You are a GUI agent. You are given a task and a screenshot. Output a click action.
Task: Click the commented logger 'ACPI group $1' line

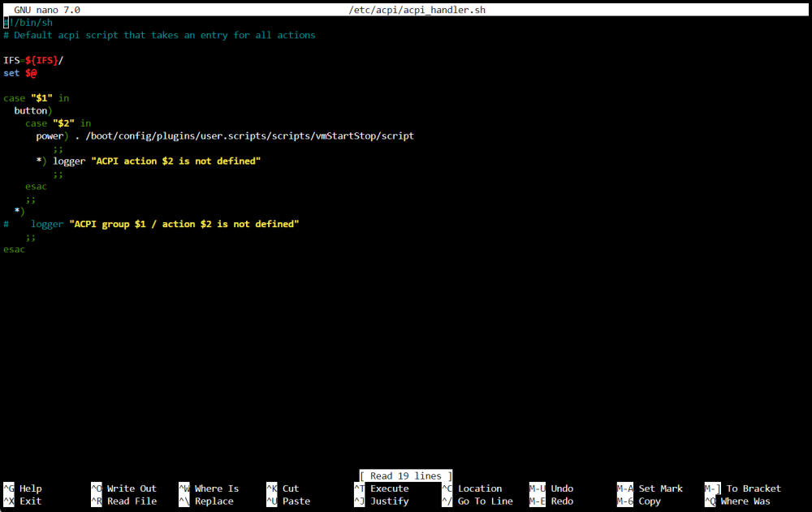[151, 224]
